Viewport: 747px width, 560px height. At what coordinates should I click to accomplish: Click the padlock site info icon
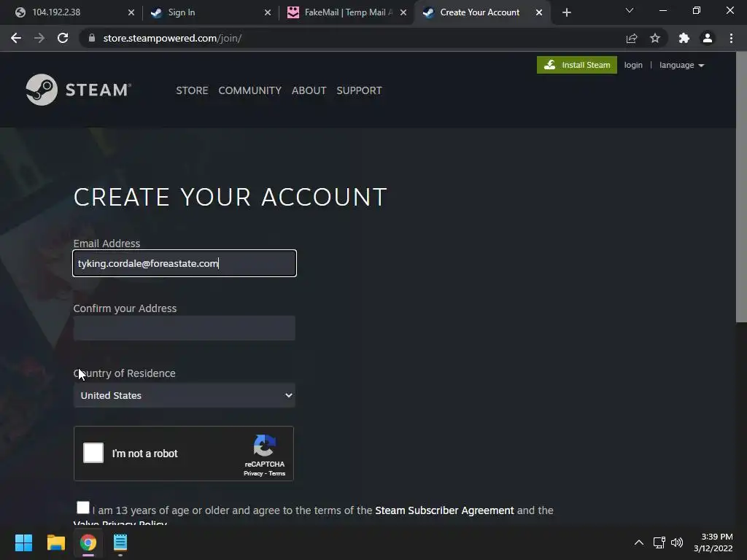pos(92,38)
